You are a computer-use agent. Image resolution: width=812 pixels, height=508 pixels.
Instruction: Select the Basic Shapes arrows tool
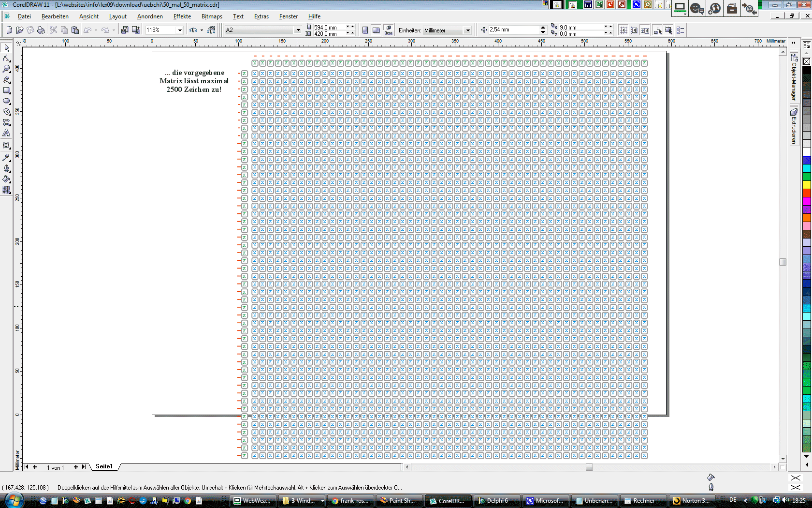[x=7, y=122]
